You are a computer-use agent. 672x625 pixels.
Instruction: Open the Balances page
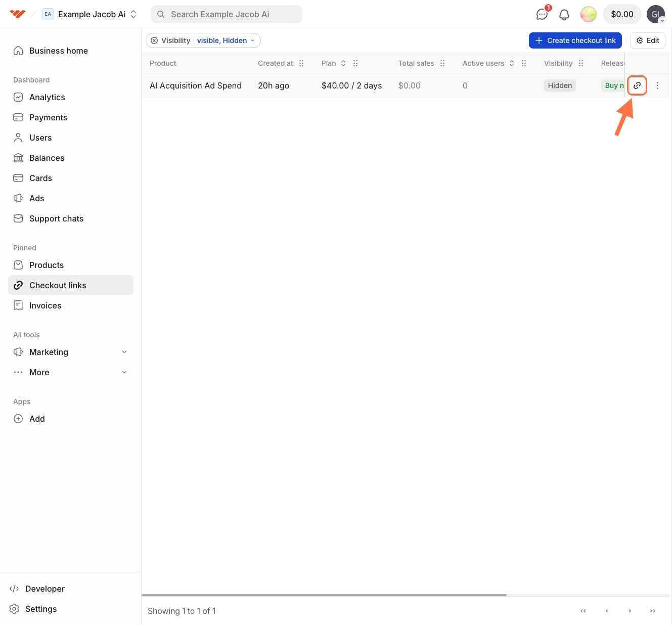[x=71, y=158]
